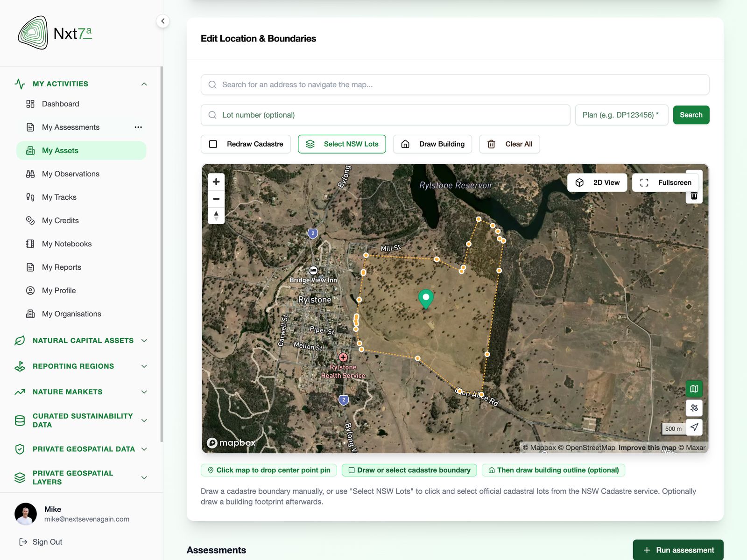Click the map trash delete control
The image size is (747, 560).
694,196
